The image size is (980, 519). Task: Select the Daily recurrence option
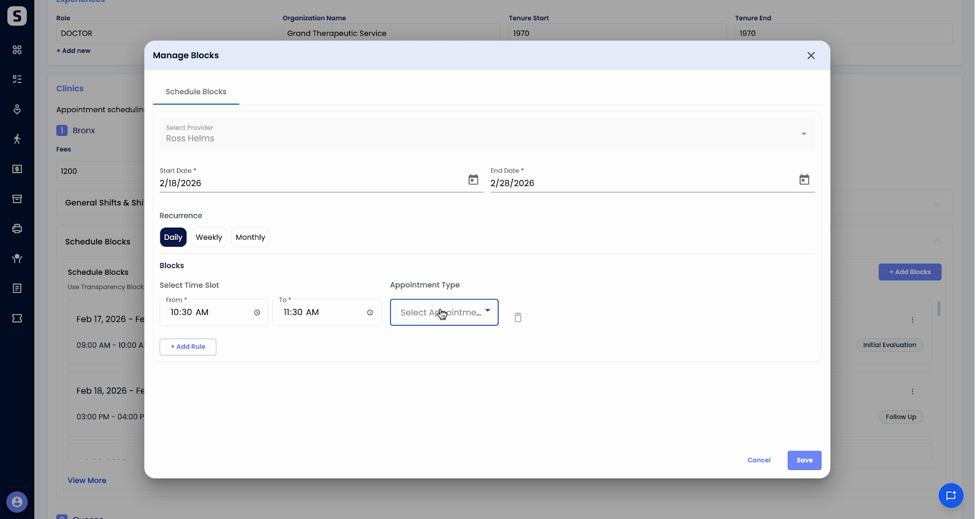[x=173, y=237]
